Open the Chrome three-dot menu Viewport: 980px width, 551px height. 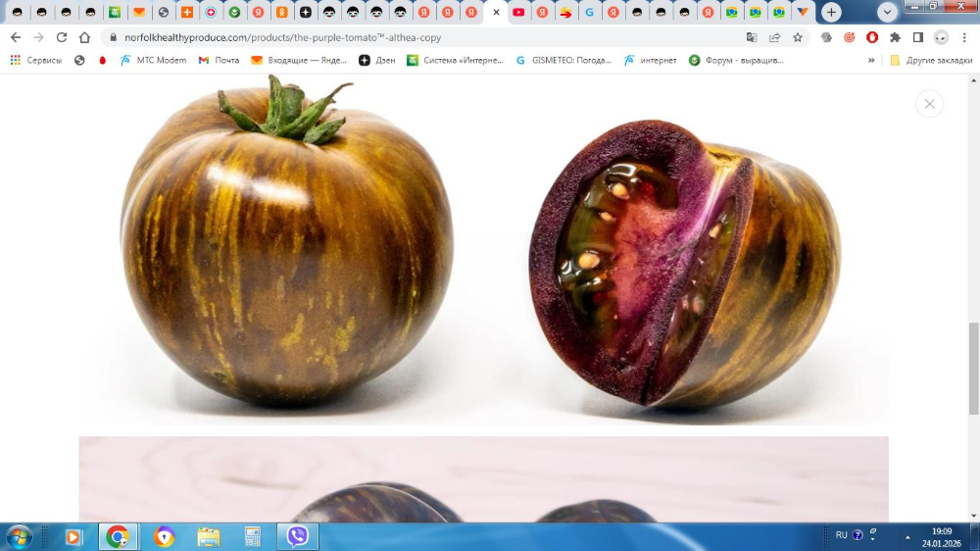pos(964,37)
